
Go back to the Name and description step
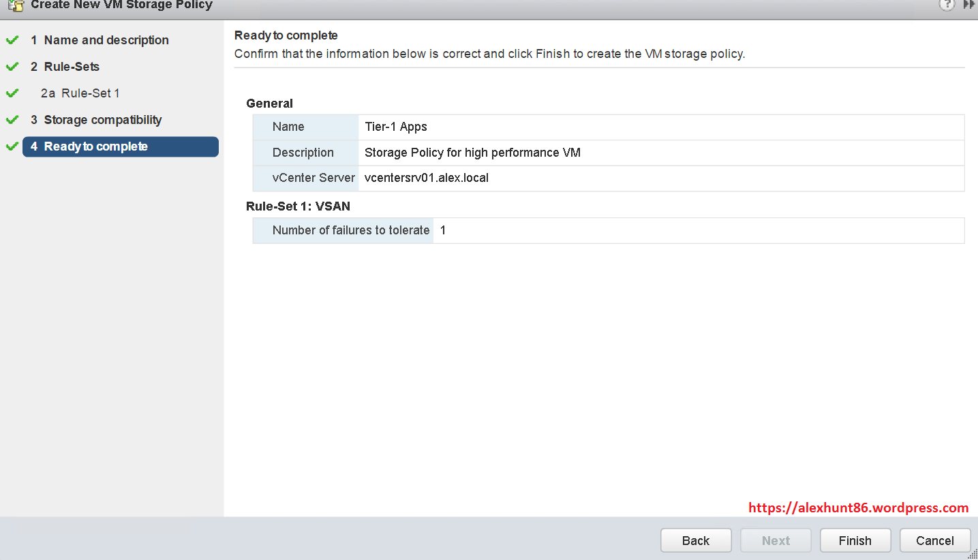(x=106, y=40)
